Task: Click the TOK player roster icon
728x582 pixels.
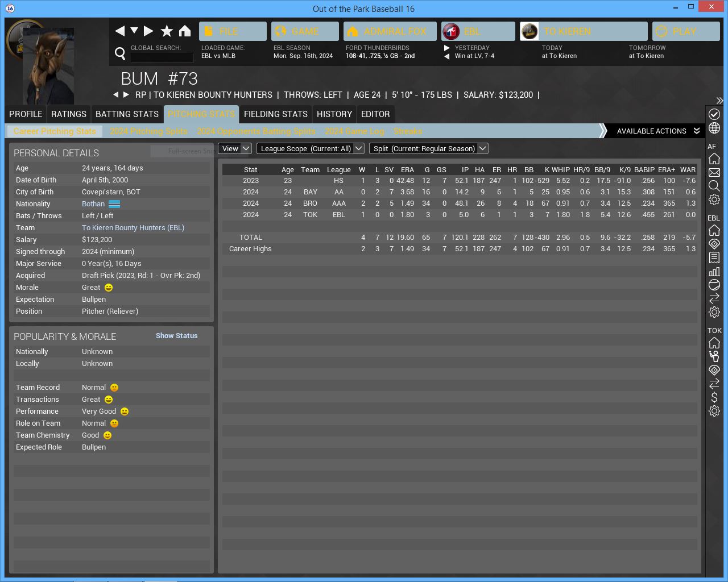Action: point(714,356)
